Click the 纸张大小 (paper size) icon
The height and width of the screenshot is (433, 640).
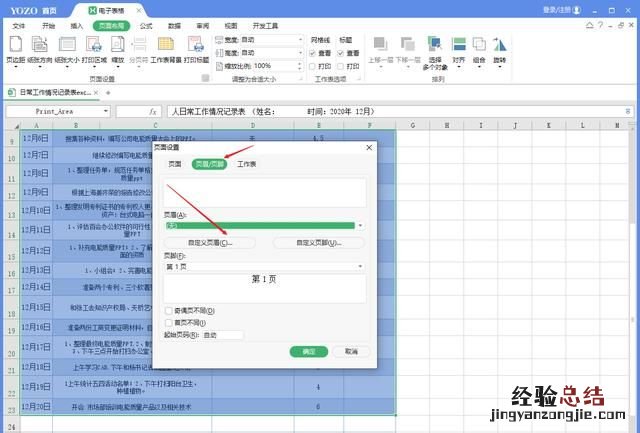point(66,46)
